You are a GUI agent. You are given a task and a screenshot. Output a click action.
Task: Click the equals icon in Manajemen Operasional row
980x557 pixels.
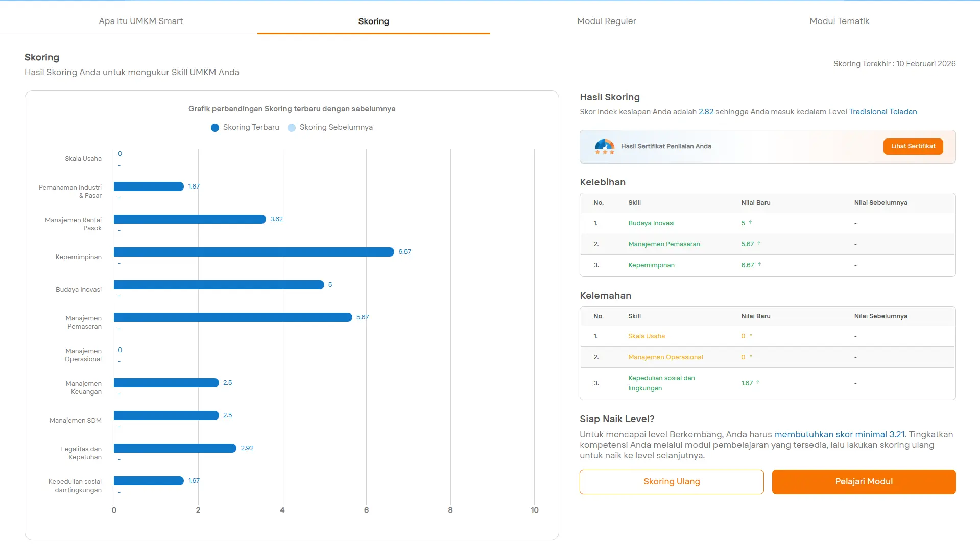[x=751, y=357]
